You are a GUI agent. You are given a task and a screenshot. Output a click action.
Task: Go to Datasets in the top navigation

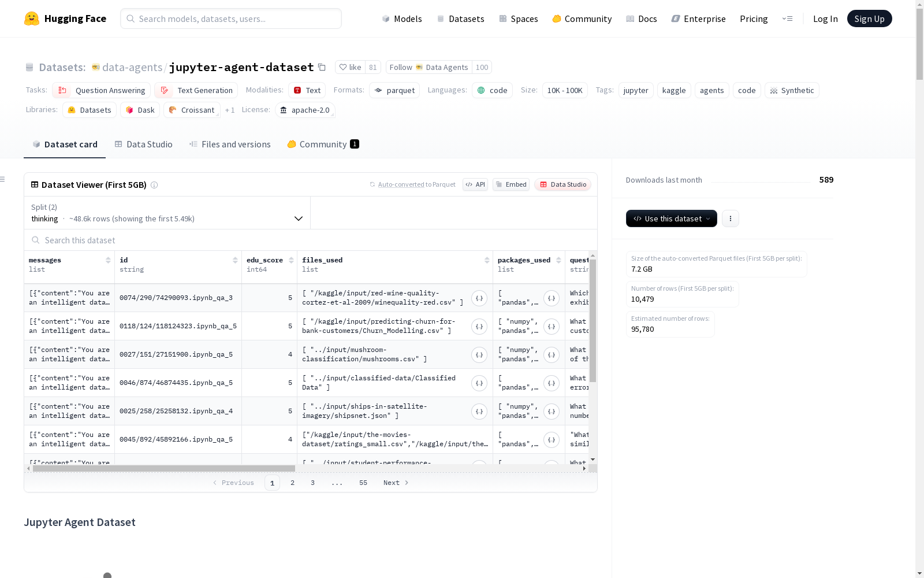[460, 19]
